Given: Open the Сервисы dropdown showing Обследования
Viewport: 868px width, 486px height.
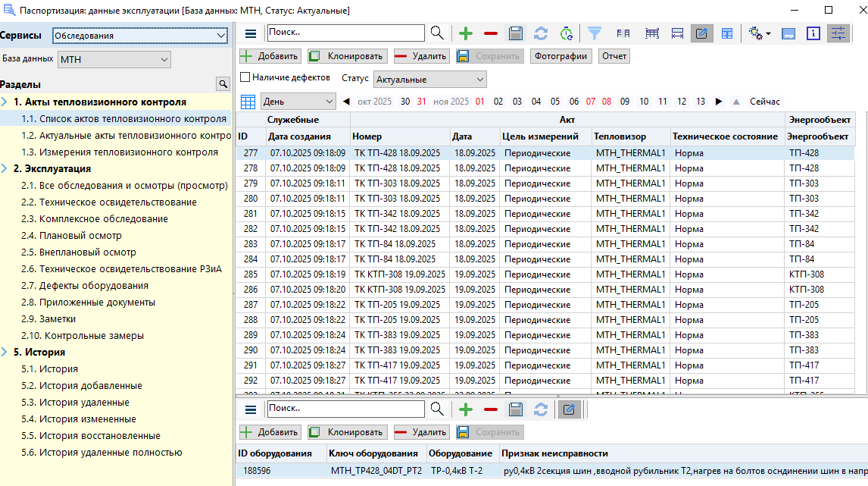Looking at the screenshot, I should point(140,36).
